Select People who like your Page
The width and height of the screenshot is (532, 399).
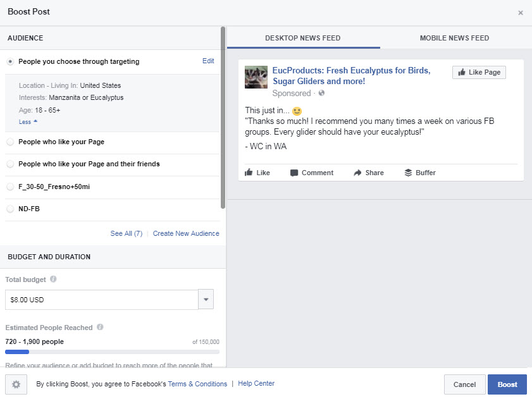(x=10, y=142)
